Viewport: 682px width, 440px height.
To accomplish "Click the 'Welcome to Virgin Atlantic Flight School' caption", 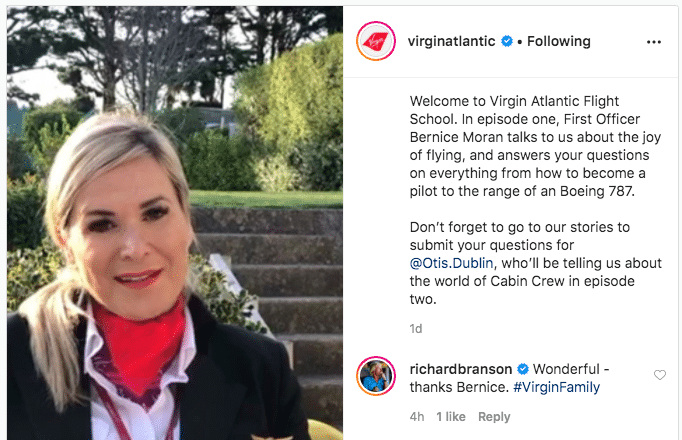I will 535,146.
